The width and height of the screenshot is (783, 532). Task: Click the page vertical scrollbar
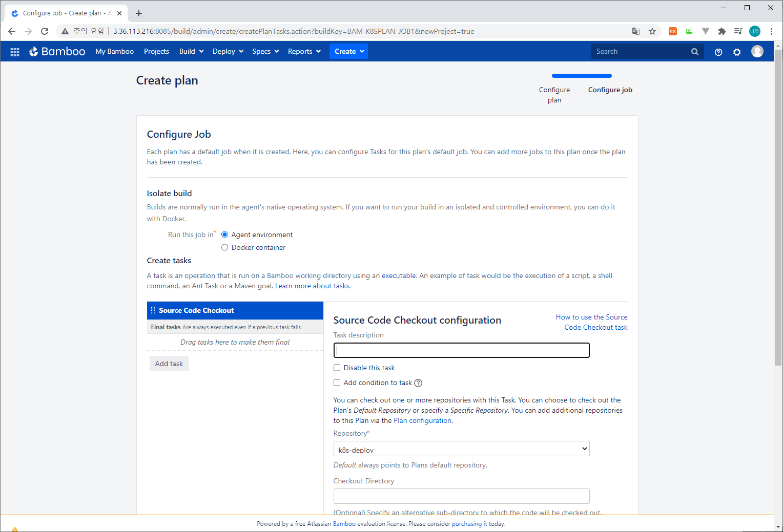[778, 207]
